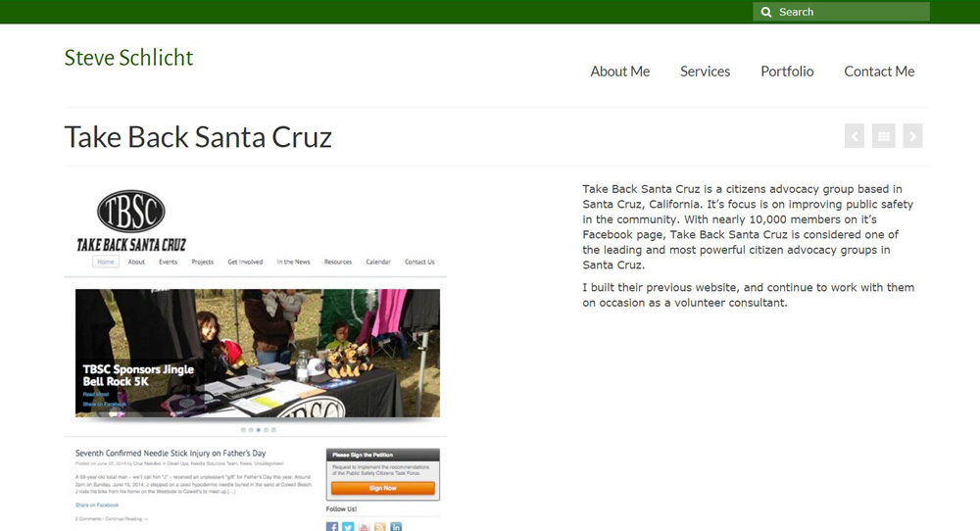Go to previous portfolio item arrow

[855, 136]
